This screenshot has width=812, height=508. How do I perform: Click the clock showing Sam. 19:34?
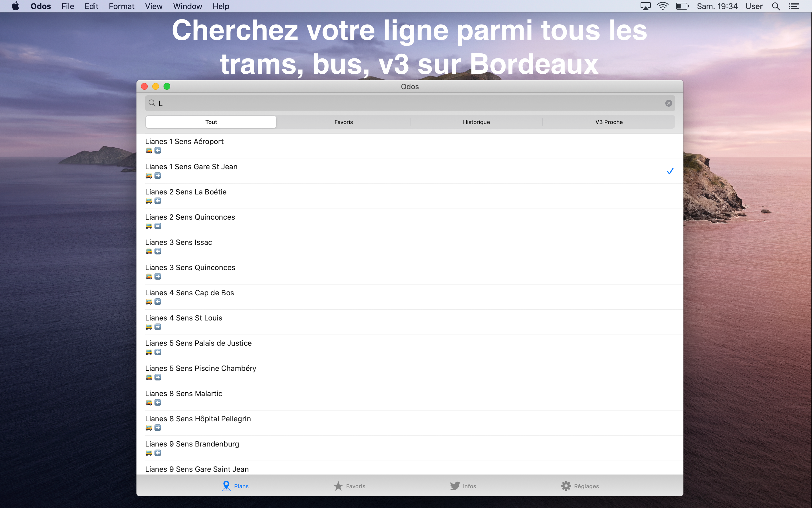717,6
